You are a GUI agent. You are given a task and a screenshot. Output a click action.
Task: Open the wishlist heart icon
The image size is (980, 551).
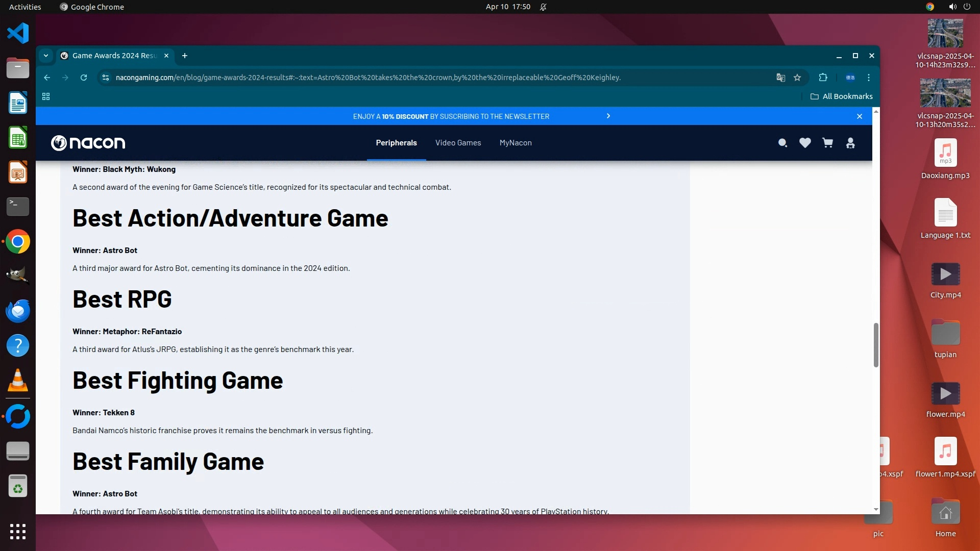point(805,143)
